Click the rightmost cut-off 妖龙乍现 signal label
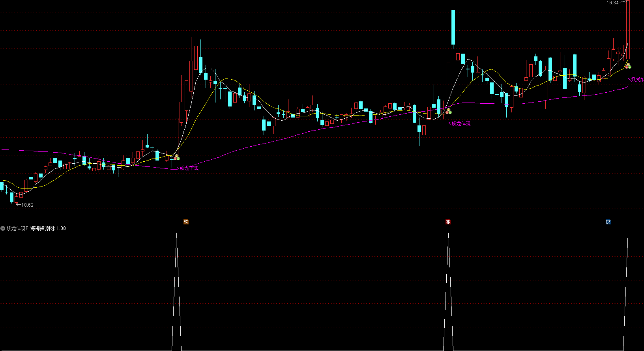Image resolution: width=644 pixels, height=351 pixels. 637,80
